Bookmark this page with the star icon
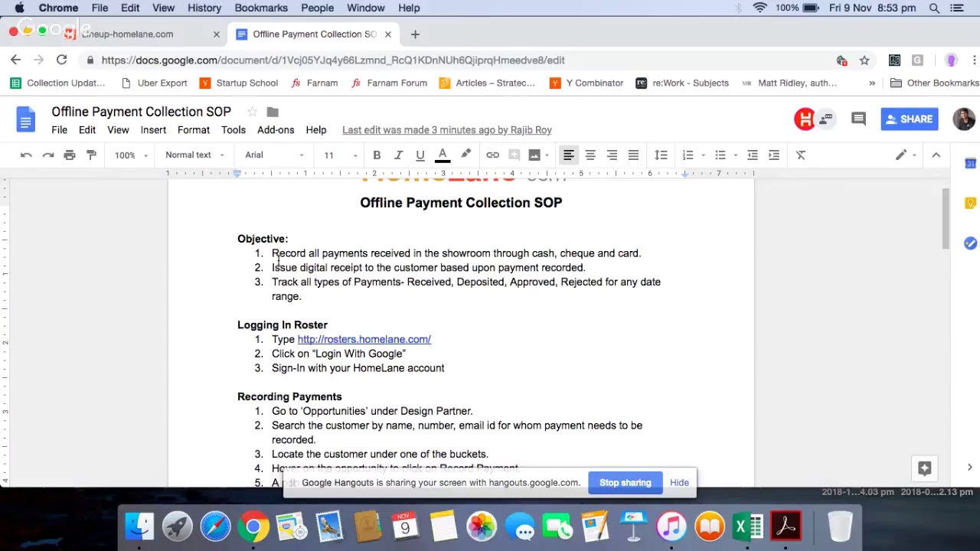This screenshot has height=551, width=980. click(x=864, y=60)
